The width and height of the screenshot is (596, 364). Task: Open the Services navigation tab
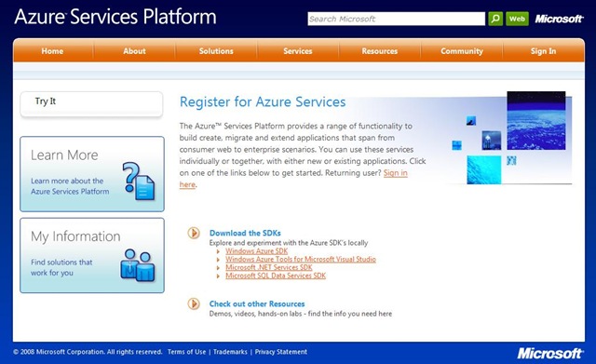coord(298,51)
